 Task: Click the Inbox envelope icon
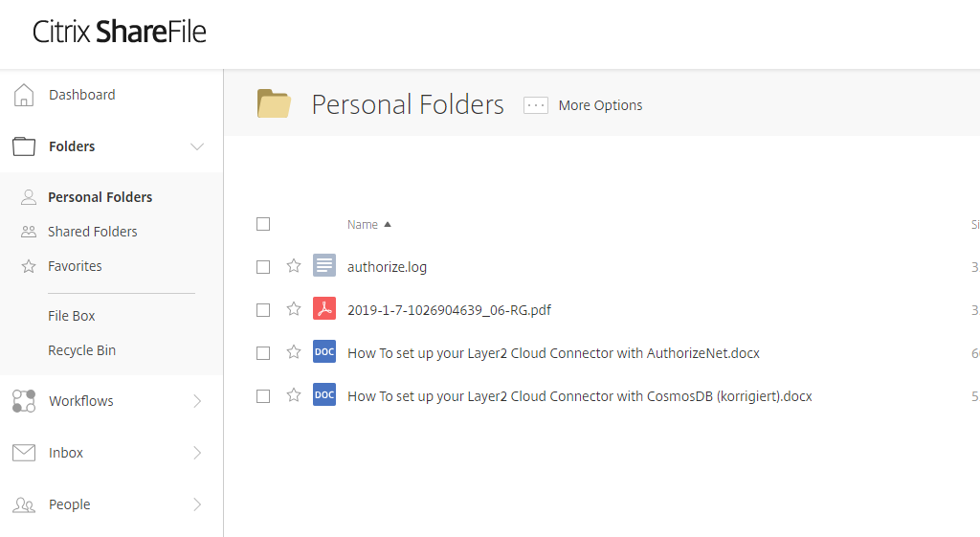[24, 453]
